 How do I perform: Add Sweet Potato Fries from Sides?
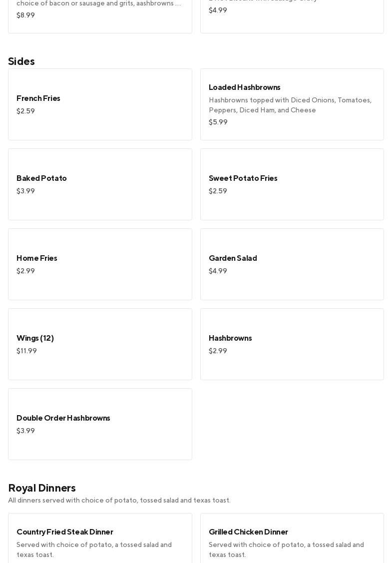(x=292, y=184)
